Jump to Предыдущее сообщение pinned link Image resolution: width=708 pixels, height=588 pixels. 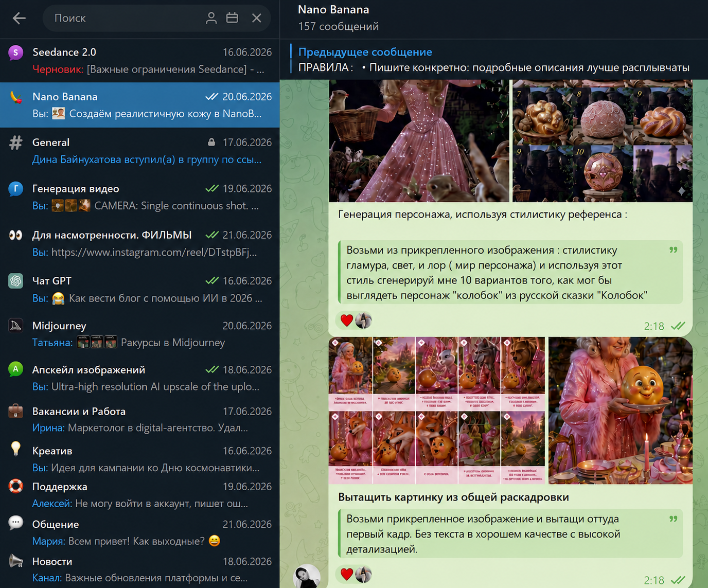tap(365, 52)
